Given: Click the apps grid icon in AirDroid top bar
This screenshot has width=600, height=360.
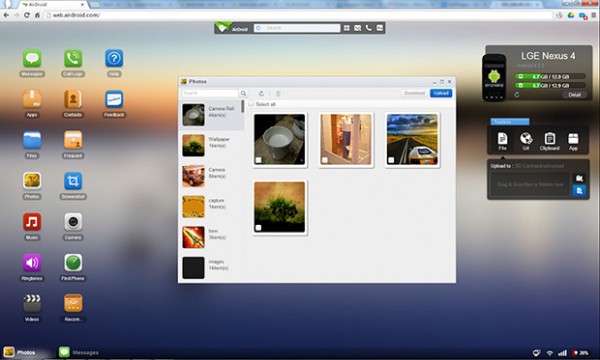Looking at the screenshot, I should tap(347, 28).
